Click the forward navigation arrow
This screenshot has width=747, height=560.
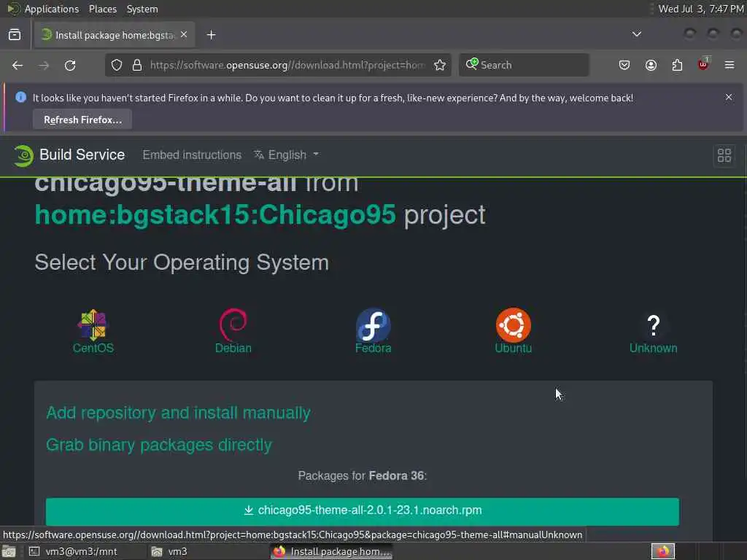(44, 65)
